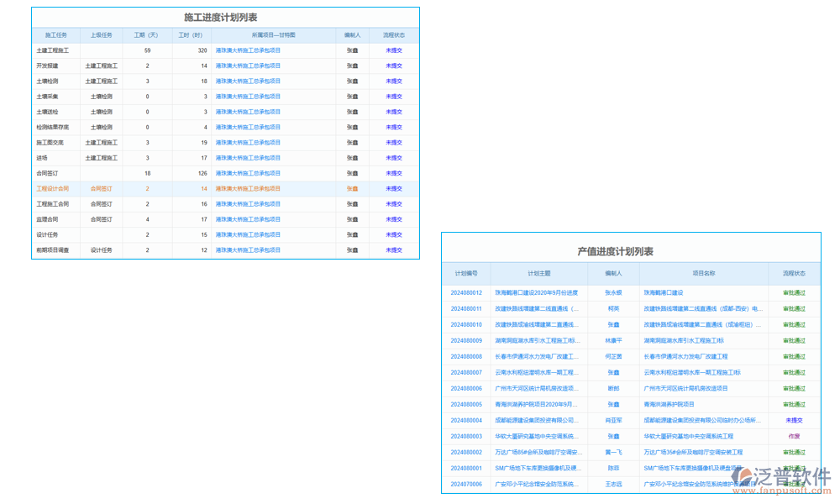Open project link in 开发报建 row
Screen dimensions: 840x504
pyautogui.click(x=248, y=66)
